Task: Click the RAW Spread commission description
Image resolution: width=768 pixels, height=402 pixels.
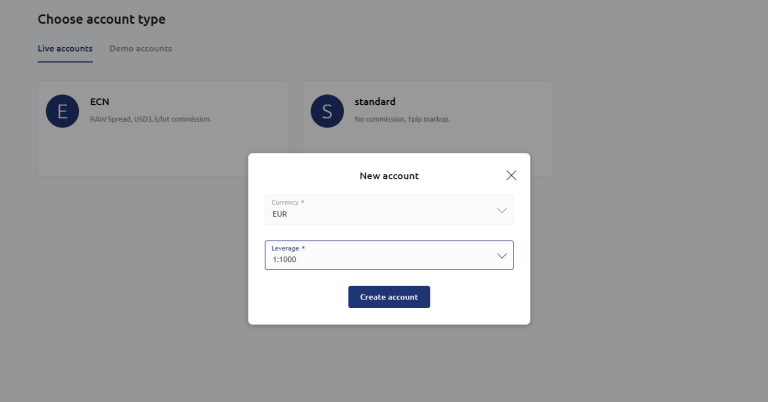Action: 150,119
